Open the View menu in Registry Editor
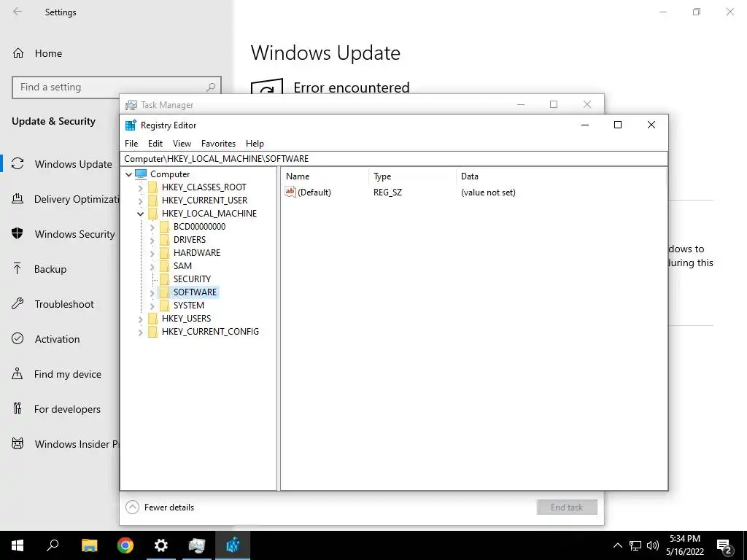The height and width of the screenshot is (560, 747). [x=182, y=144]
